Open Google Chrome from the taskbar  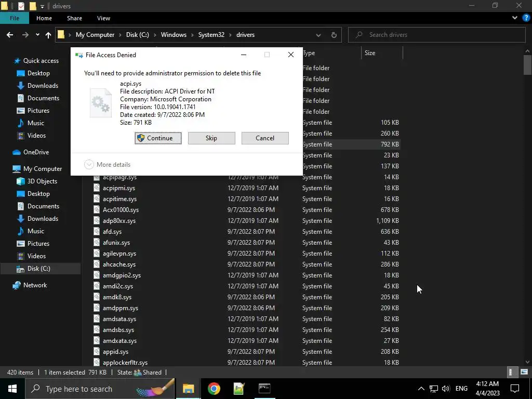(x=214, y=389)
